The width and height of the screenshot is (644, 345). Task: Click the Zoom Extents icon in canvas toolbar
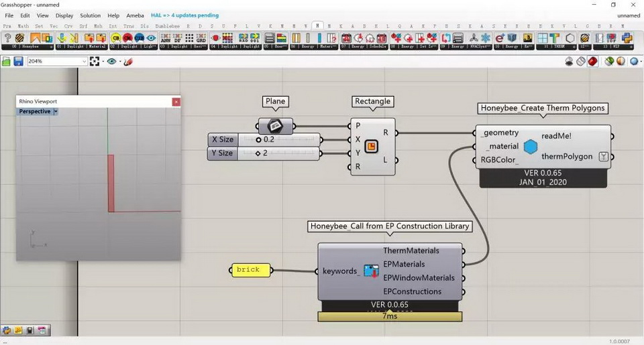(95, 62)
